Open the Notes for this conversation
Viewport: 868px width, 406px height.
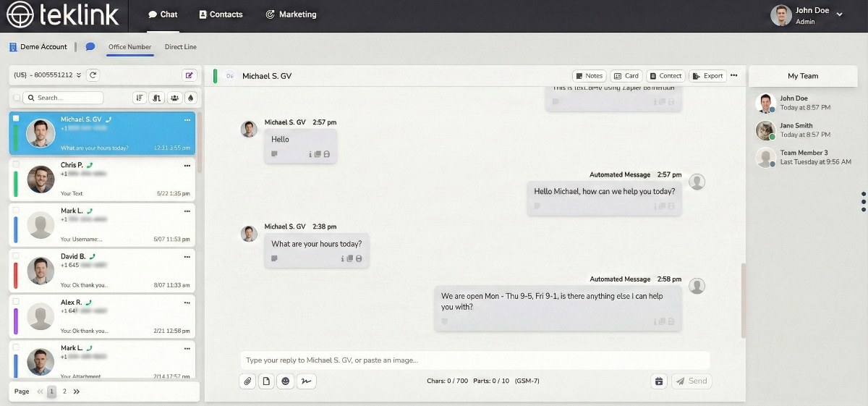click(590, 75)
